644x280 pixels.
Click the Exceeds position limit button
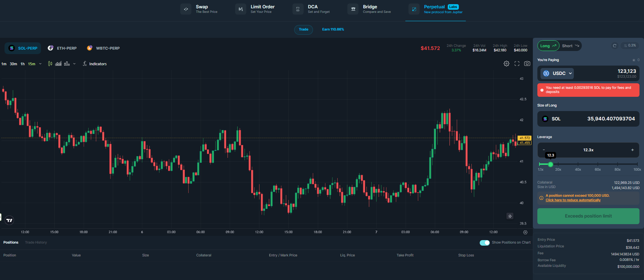pos(588,216)
